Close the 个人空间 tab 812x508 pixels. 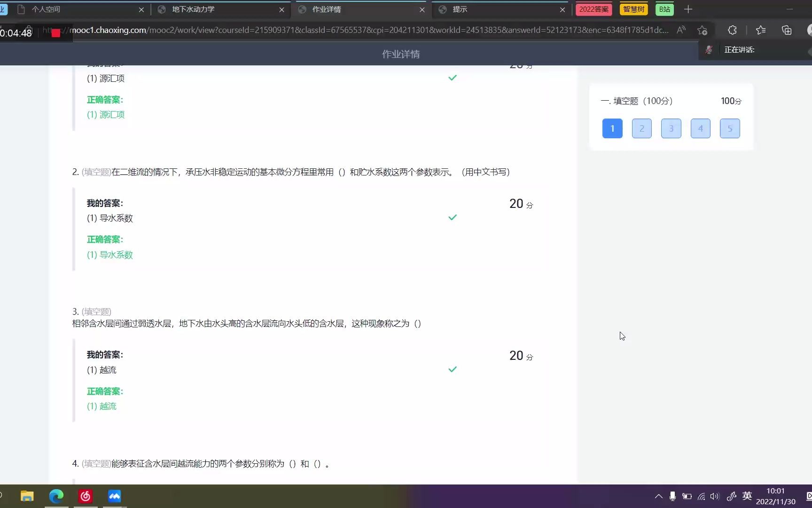[141, 9]
